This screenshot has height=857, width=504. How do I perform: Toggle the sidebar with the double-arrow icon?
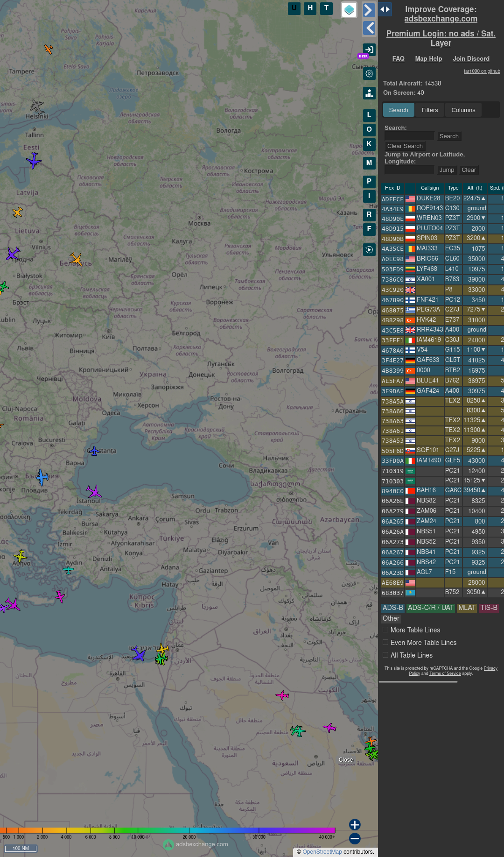pos(385,9)
